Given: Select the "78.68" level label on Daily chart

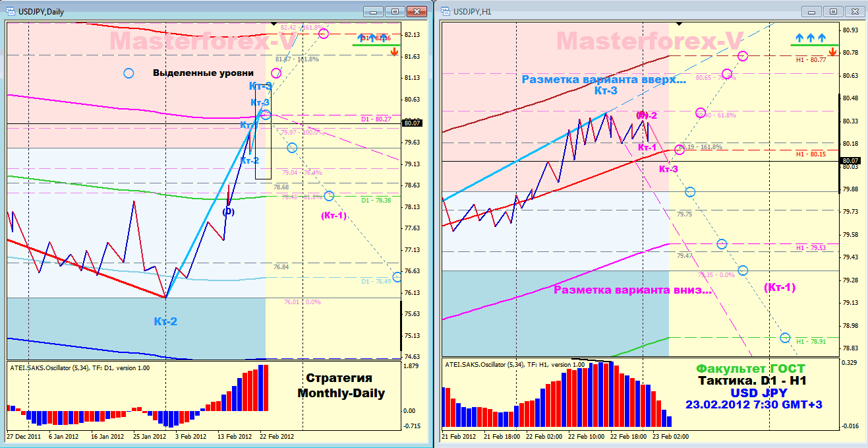Looking at the screenshot, I should [281, 187].
